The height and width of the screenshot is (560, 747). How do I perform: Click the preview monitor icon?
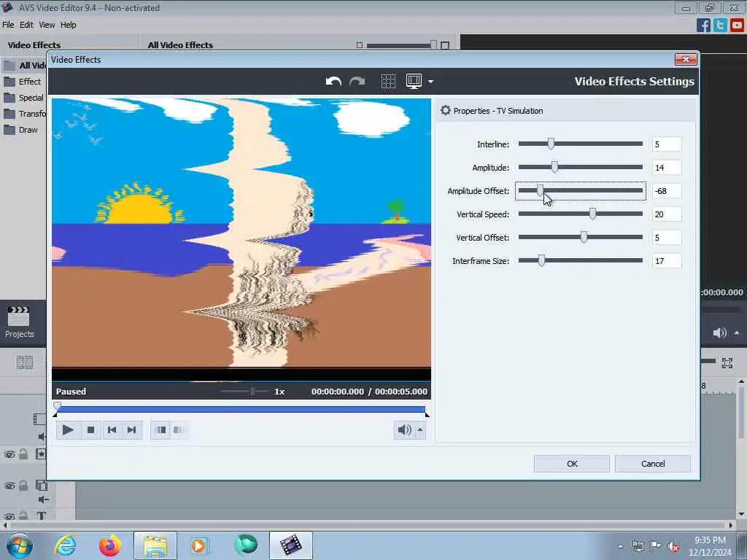coord(414,81)
